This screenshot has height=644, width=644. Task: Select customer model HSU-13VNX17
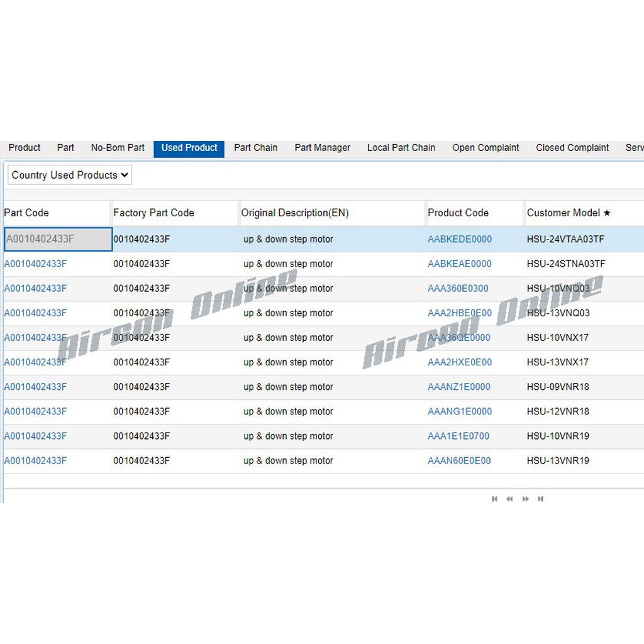[558, 362]
